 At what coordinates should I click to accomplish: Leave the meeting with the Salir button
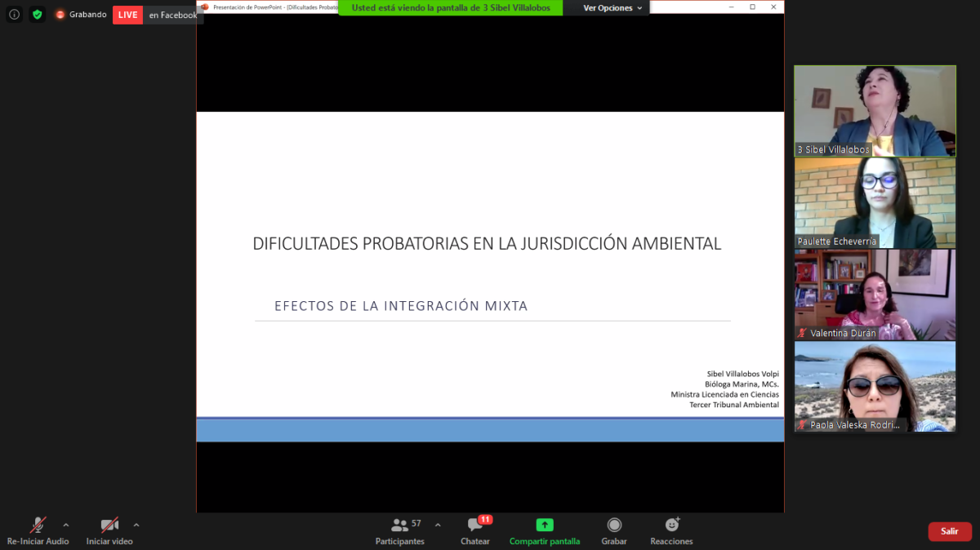click(x=949, y=531)
